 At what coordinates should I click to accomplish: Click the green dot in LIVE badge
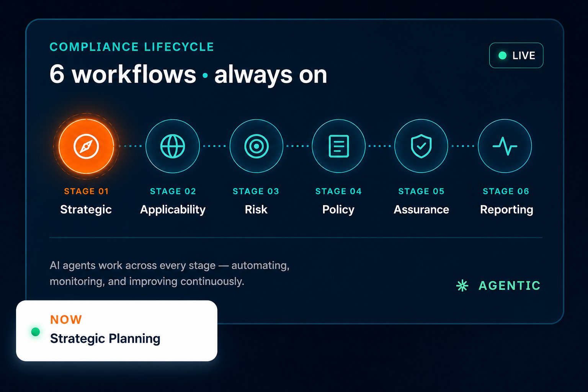click(503, 56)
